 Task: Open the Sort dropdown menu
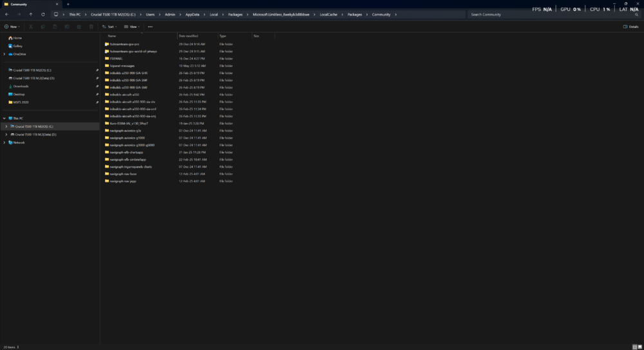click(110, 27)
